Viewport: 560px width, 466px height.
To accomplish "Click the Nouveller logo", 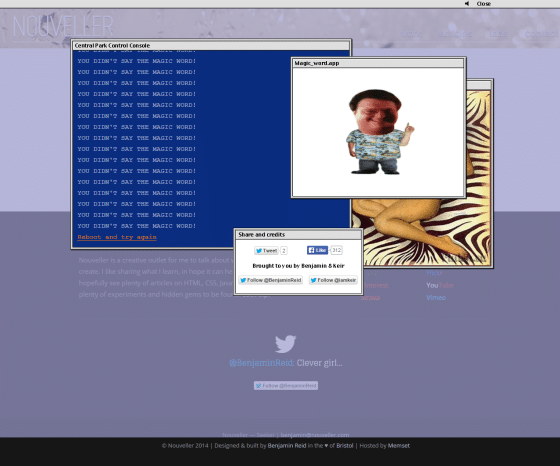I will [63, 26].
